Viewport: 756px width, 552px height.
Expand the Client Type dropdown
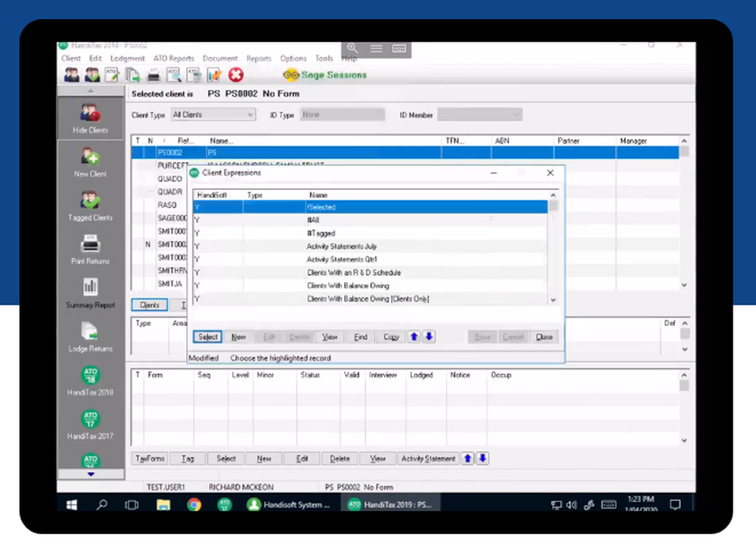250,115
